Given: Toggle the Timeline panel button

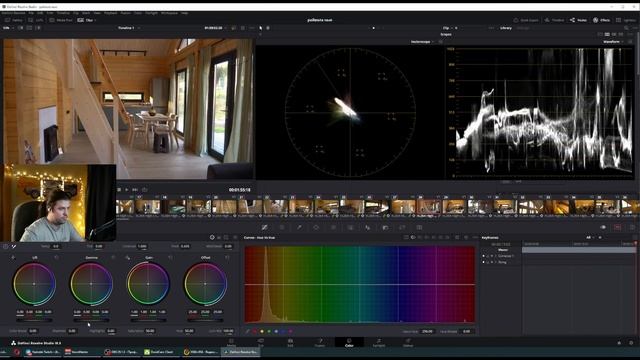Looking at the screenshot, I should point(554,20).
